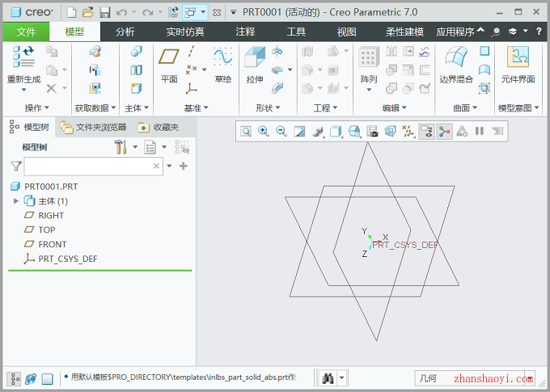
Task: Open the 收藏夹 tab
Action: (159, 127)
